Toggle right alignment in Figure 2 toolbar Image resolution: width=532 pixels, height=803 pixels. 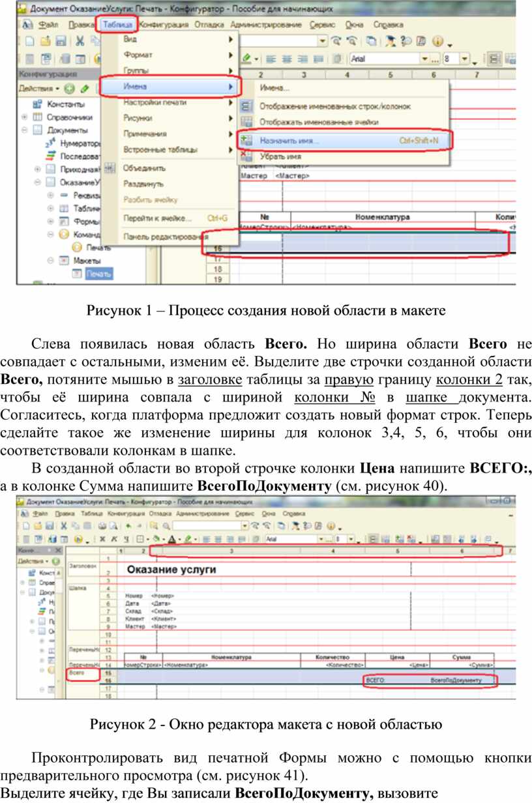click(230, 540)
